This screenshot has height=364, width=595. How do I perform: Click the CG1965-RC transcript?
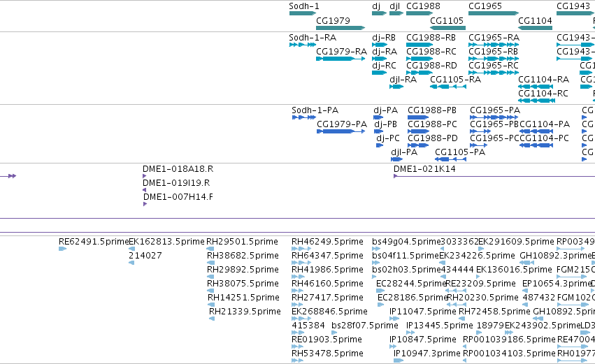pos(494,73)
